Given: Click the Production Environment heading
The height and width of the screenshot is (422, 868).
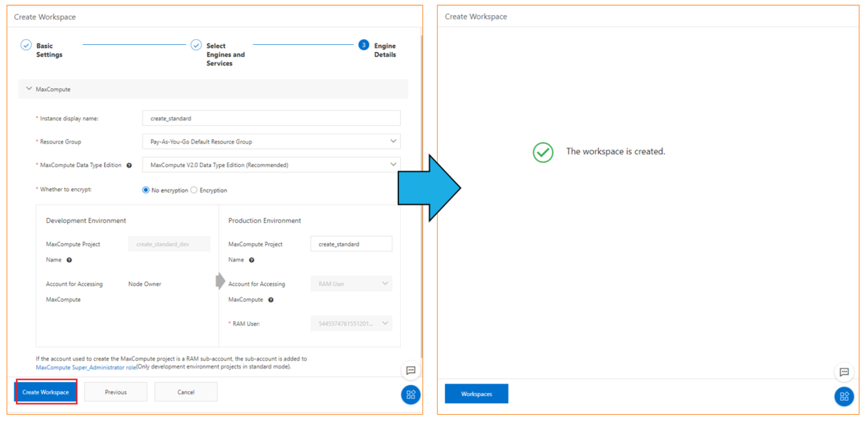Looking at the screenshot, I should tap(265, 221).
